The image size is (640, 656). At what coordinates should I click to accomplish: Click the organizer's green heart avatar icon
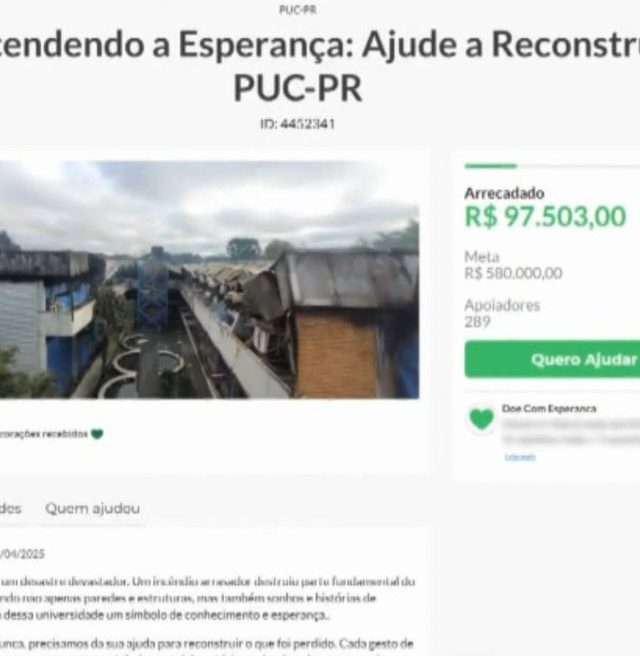(481, 419)
